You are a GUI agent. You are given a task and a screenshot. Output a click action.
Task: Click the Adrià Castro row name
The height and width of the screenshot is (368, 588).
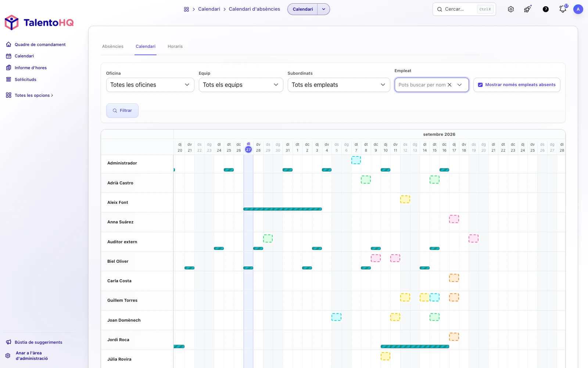pyautogui.click(x=120, y=183)
